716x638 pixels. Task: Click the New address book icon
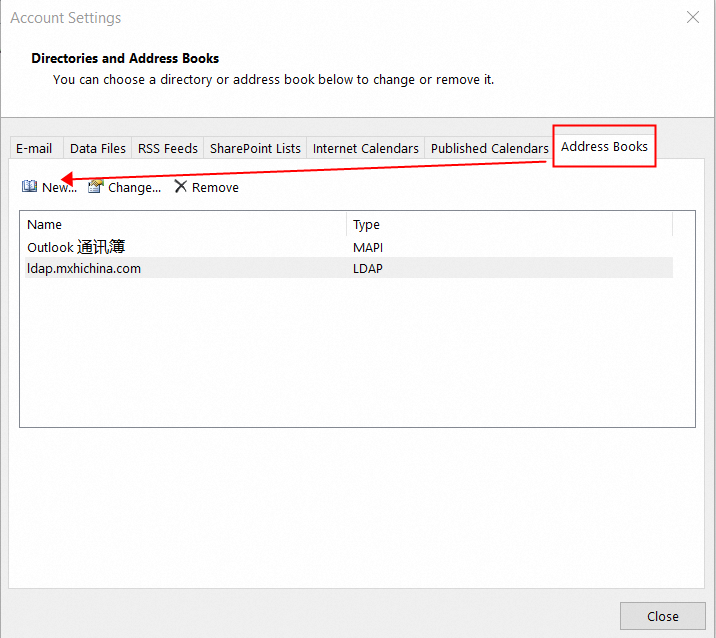(29, 186)
